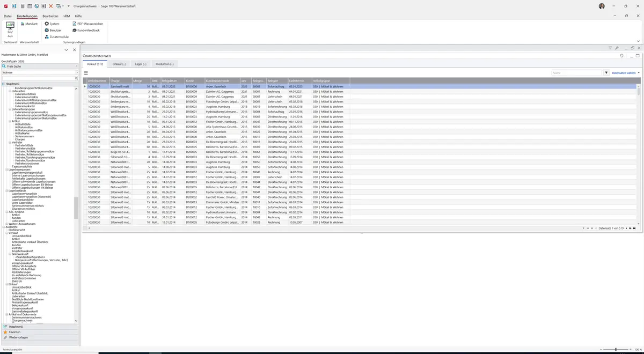The width and height of the screenshot is (644, 354).
Task: Click the globe icon in quick access toolbar
Action: [x=36, y=6]
